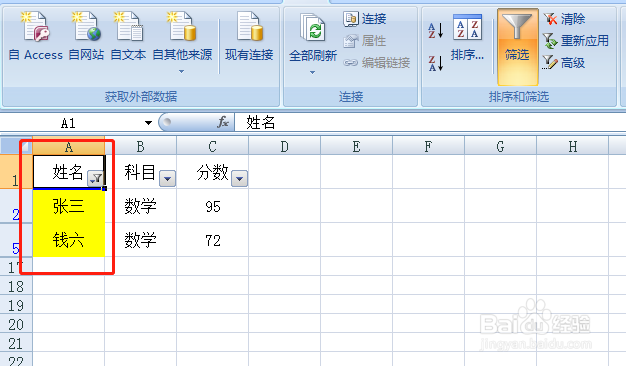This screenshot has width=626, height=366.
Task: Import data from text file (自文本)
Action: point(128,37)
